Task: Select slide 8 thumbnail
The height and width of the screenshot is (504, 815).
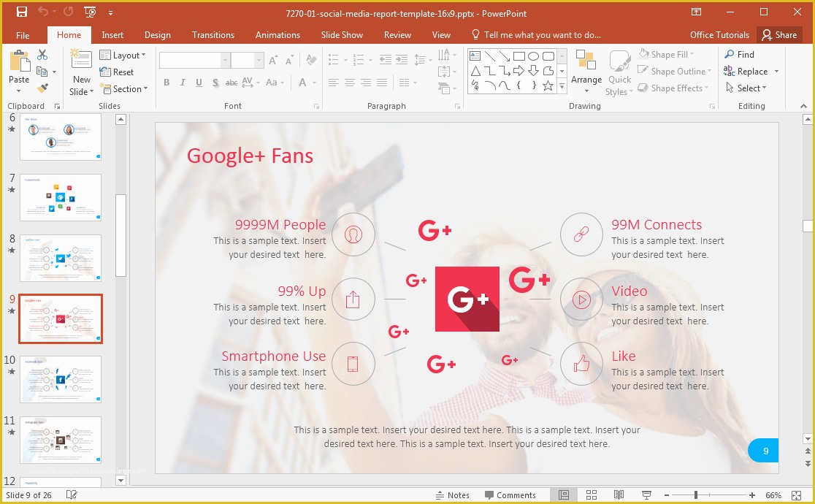Action: [61, 258]
